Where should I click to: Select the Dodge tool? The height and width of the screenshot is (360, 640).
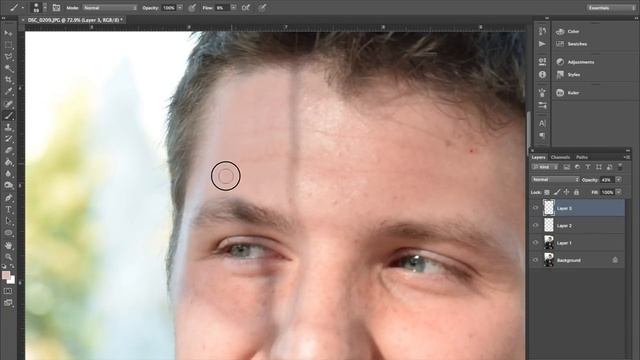click(8, 186)
